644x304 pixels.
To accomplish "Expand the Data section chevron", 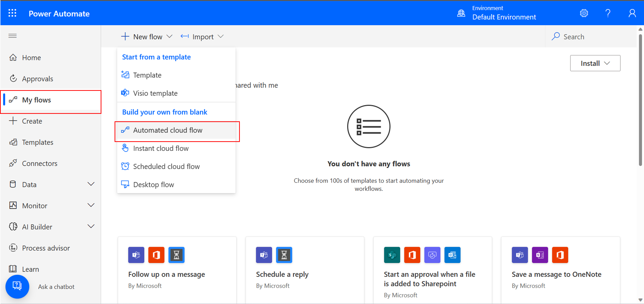I will pos(91,184).
